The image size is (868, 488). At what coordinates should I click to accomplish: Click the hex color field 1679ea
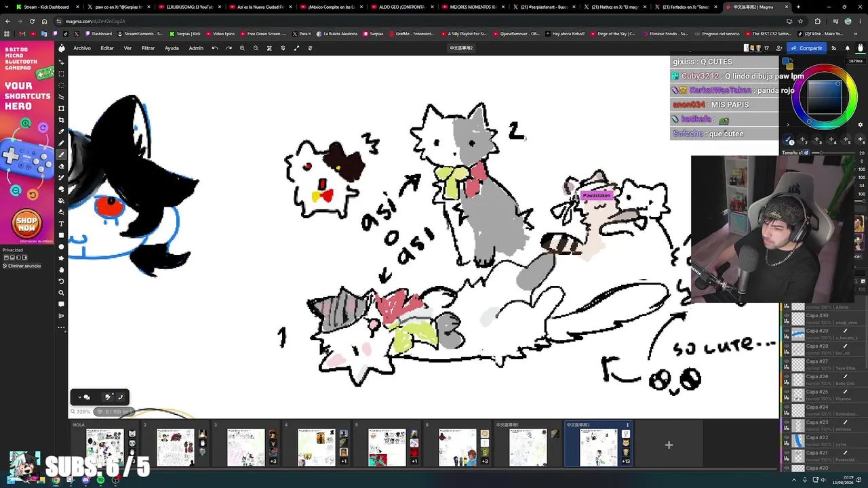click(855, 61)
